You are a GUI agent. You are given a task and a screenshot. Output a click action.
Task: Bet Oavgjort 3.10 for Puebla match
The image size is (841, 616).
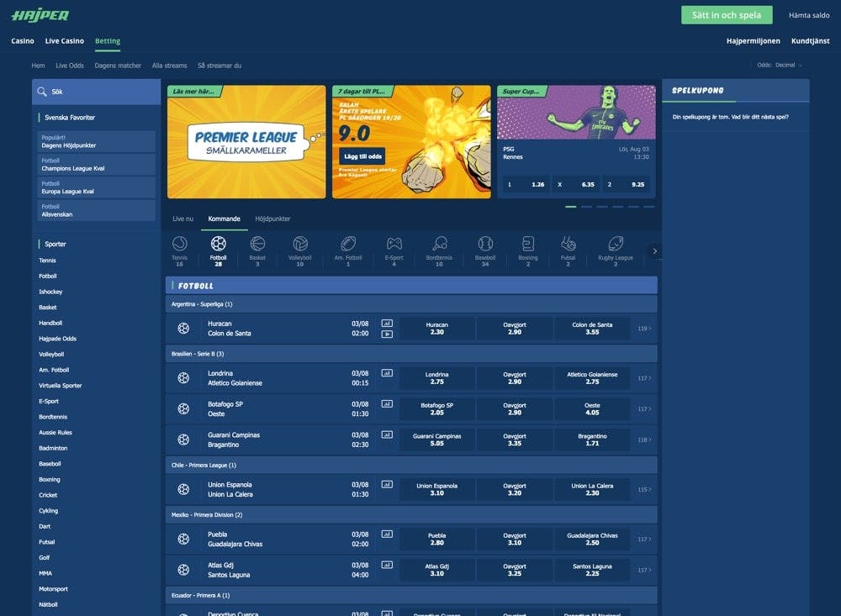[x=515, y=540]
